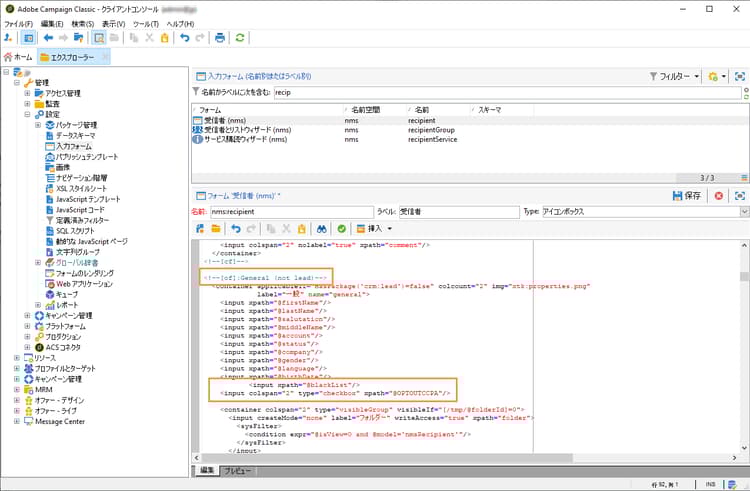Click the green checkmark validate icon
This screenshot has height=491, width=750.
(x=342, y=229)
